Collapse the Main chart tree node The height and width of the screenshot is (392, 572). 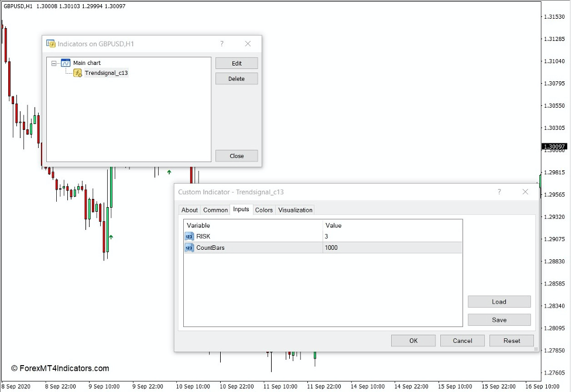pyautogui.click(x=53, y=63)
